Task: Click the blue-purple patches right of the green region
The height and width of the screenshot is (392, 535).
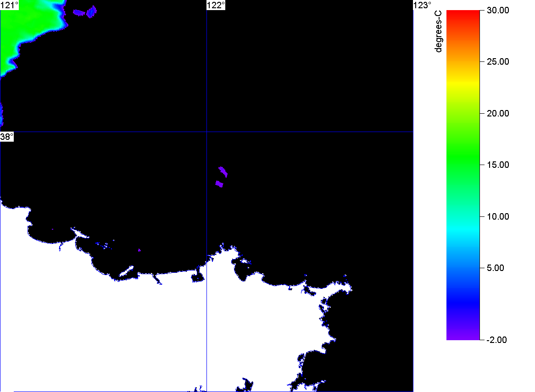Action: point(85,12)
